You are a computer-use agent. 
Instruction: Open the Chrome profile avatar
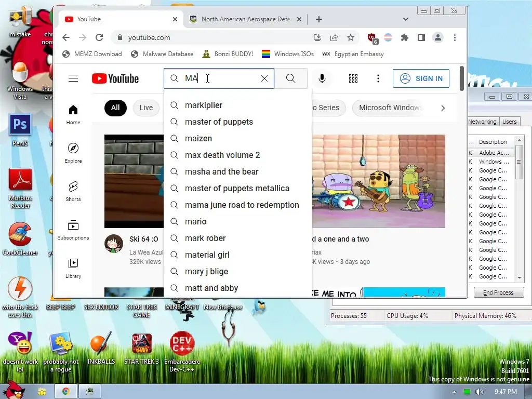point(438,37)
